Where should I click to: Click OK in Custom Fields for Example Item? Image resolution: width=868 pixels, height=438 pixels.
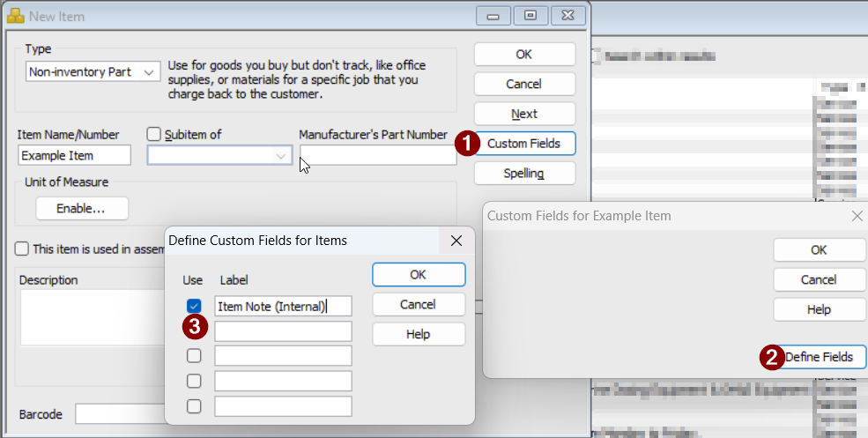tap(820, 250)
